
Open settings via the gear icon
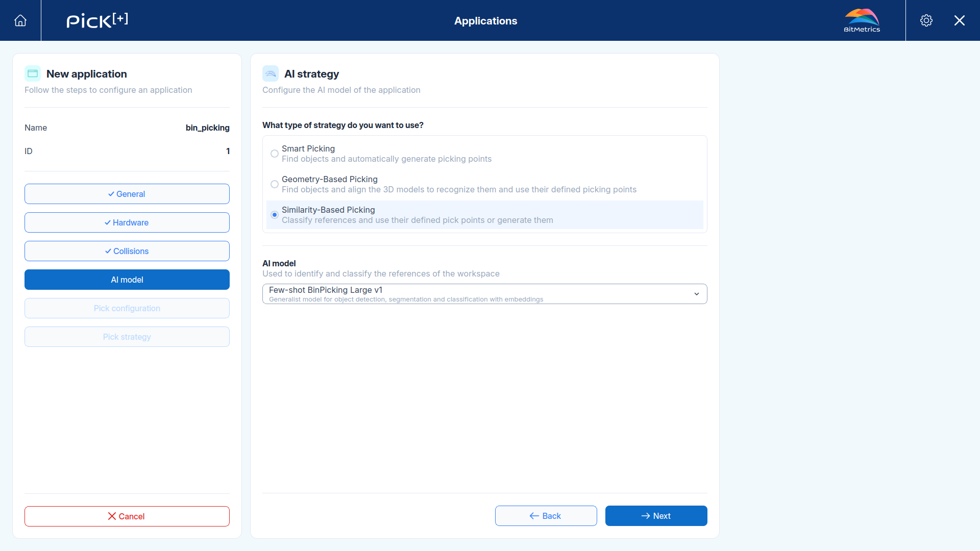(926, 20)
